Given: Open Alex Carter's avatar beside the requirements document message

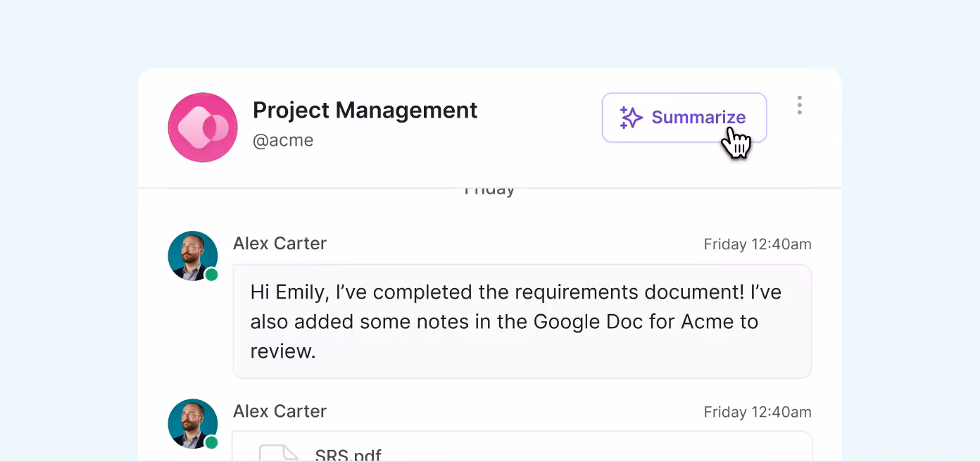Looking at the screenshot, I should point(193,256).
